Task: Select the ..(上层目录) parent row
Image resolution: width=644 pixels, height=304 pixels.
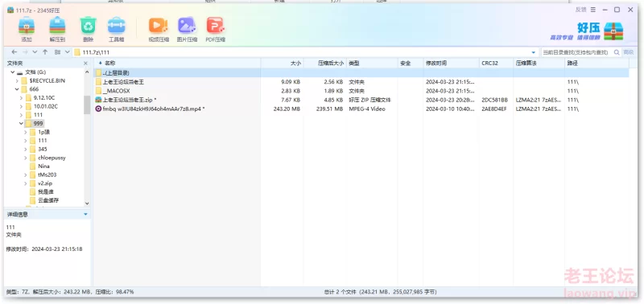Action: click(x=361, y=72)
